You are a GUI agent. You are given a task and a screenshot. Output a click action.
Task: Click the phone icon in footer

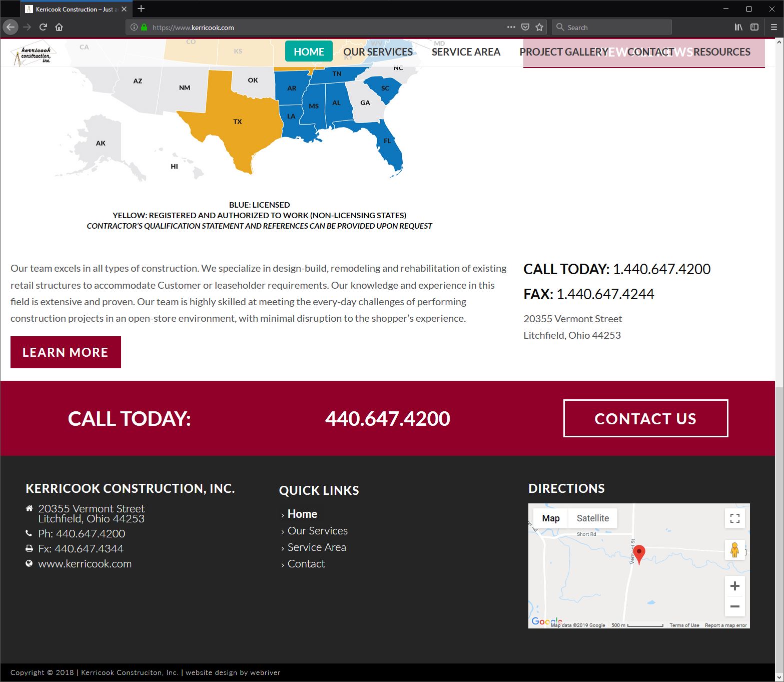coord(29,533)
